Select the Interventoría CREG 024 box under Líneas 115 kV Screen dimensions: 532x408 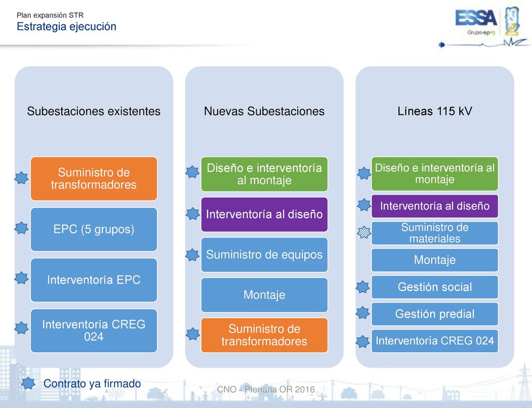coord(435,341)
